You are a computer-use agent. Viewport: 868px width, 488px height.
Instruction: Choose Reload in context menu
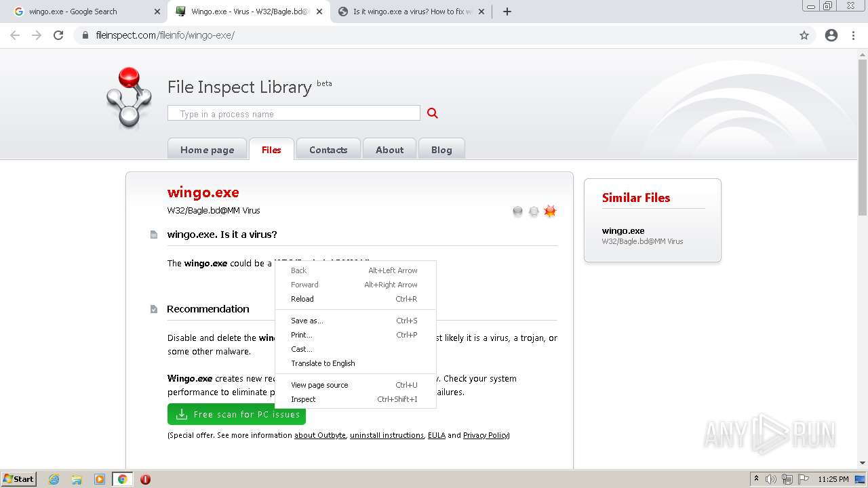tap(355, 299)
